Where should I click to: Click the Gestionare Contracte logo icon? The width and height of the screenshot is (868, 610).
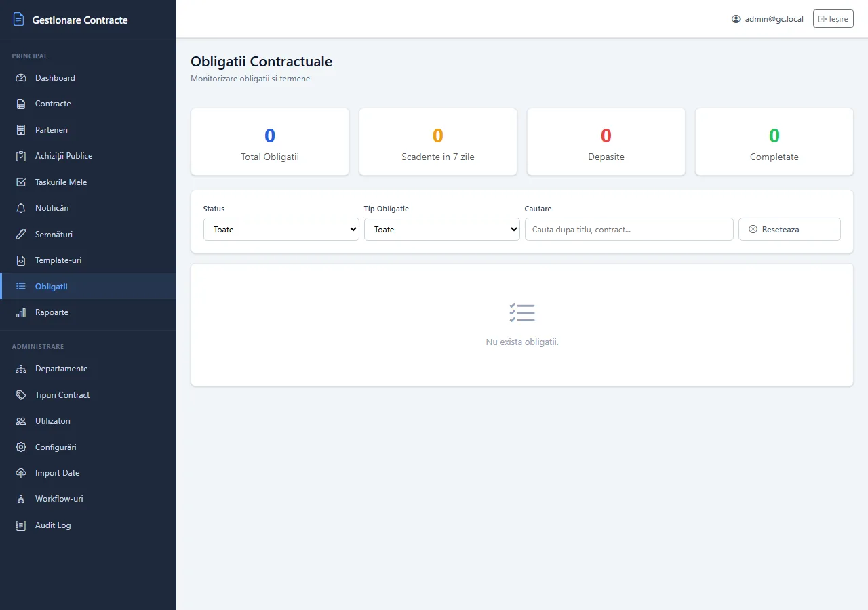[x=19, y=20]
